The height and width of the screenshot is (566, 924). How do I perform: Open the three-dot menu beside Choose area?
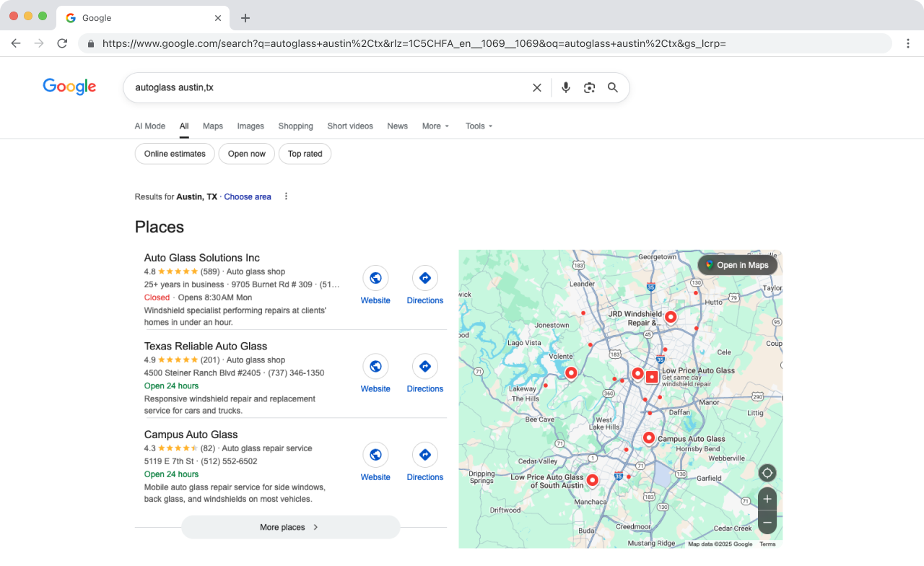point(286,196)
